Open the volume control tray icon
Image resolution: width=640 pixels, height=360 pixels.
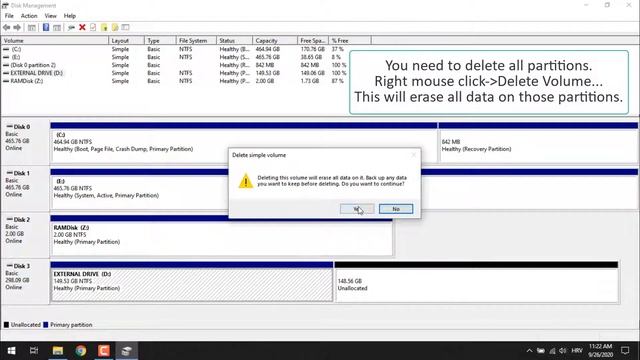[563, 351]
